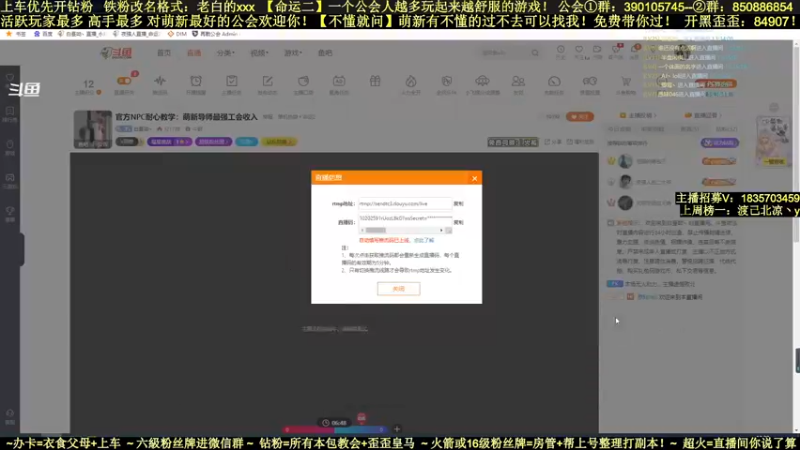Image resolution: width=800 pixels, height=450 pixels.
Task: Expand the 视频 navigation dropdown
Action: (259, 53)
